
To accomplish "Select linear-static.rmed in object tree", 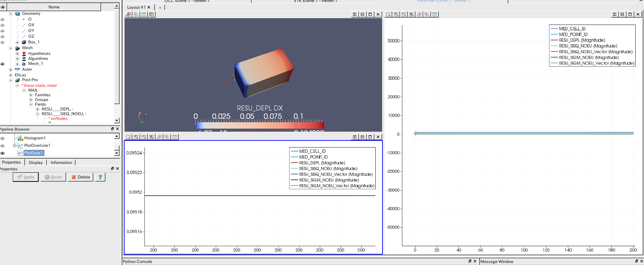I will point(40,86).
